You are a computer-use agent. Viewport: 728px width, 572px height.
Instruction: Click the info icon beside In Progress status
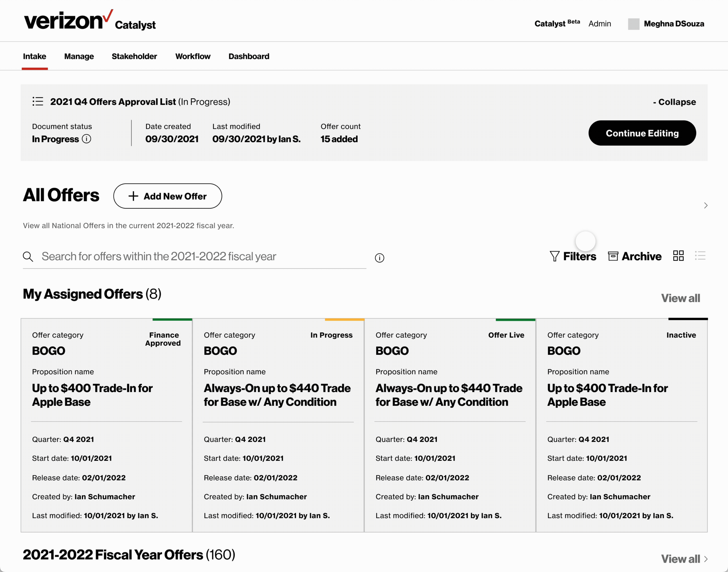(86, 139)
